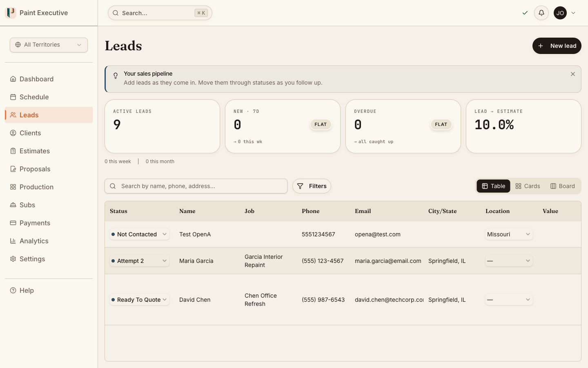Open the Attempt 2 status dropdown
The width and height of the screenshot is (588, 368).
[139, 261]
